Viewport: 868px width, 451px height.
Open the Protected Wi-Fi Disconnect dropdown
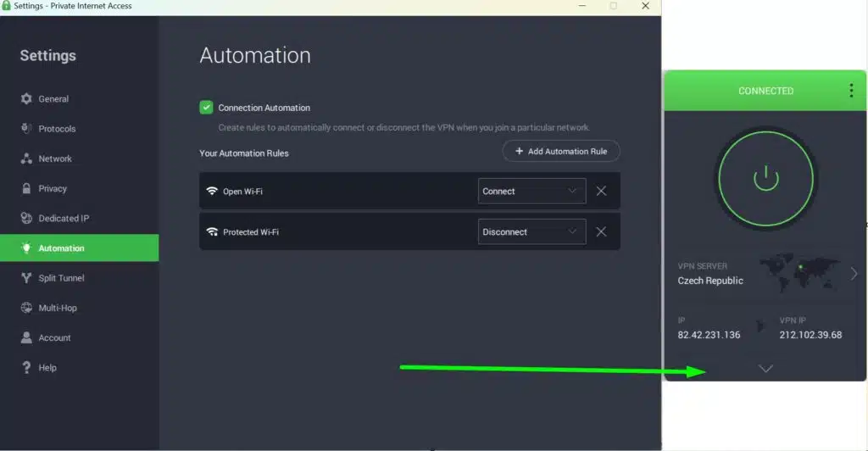pos(531,232)
